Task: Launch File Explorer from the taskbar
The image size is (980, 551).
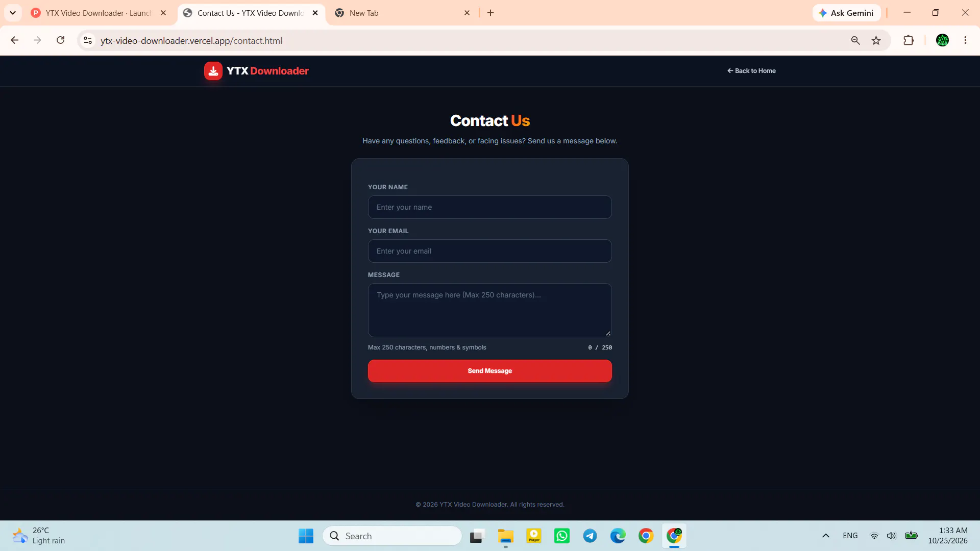Action: [506, 536]
